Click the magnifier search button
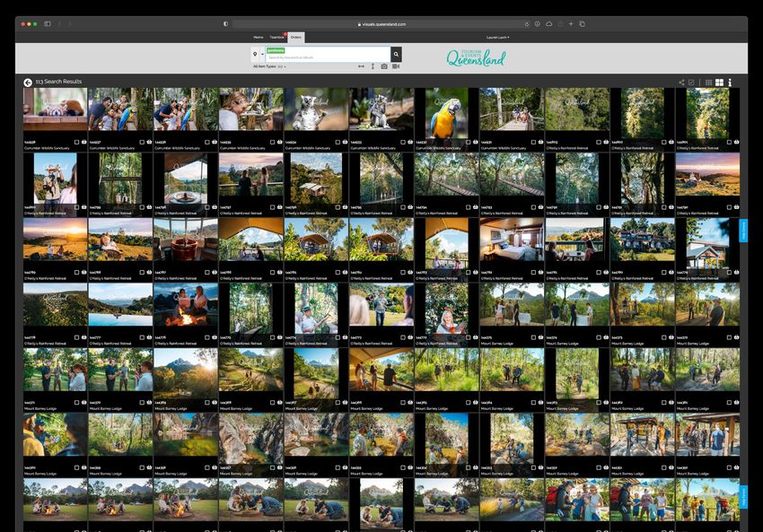This screenshot has width=763, height=532. [396, 55]
